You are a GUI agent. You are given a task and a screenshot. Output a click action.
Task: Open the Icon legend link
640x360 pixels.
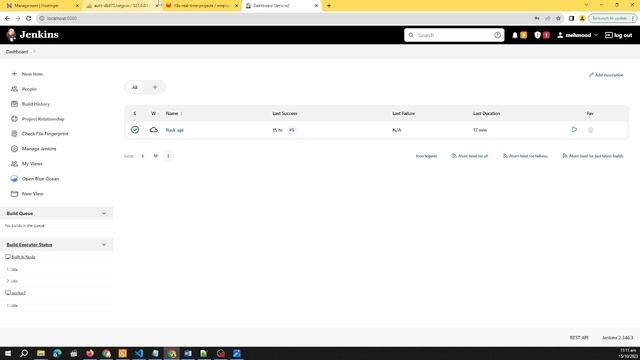pyautogui.click(x=426, y=156)
